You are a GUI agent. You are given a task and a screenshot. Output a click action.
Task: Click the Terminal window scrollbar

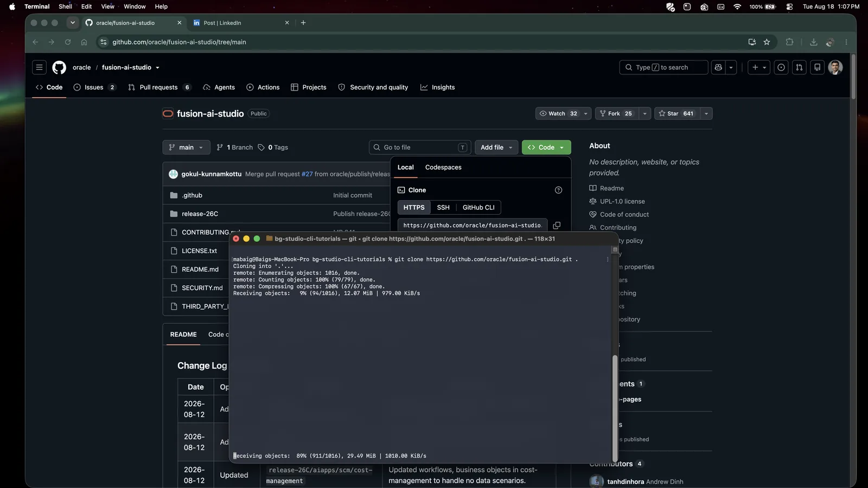(615, 408)
